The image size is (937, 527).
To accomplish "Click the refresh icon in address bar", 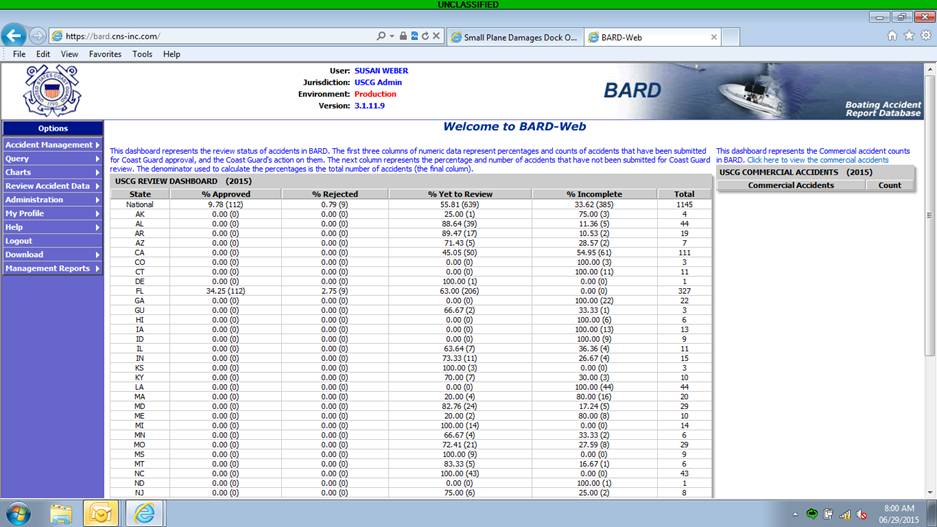I will click(425, 36).
